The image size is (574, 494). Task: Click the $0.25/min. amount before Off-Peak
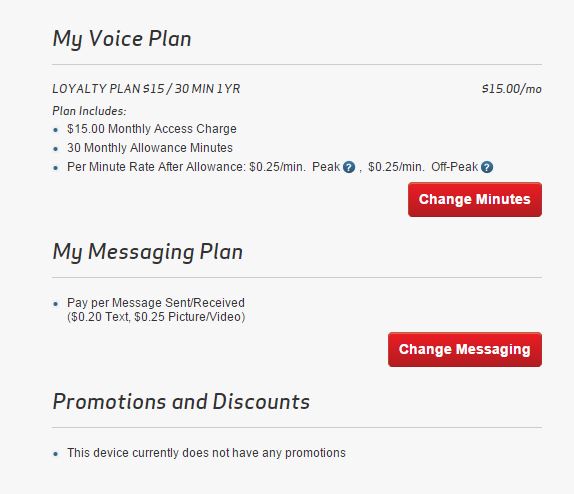click(x=396, y=167)
